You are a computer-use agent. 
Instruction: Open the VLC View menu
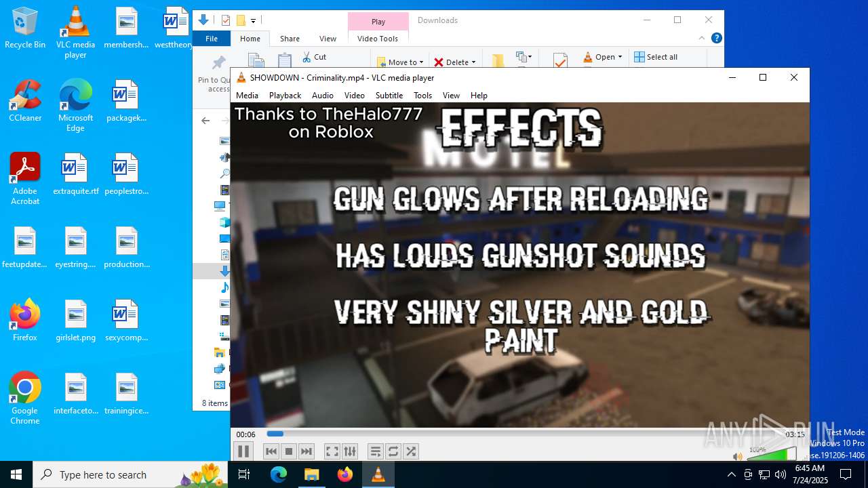451,96
